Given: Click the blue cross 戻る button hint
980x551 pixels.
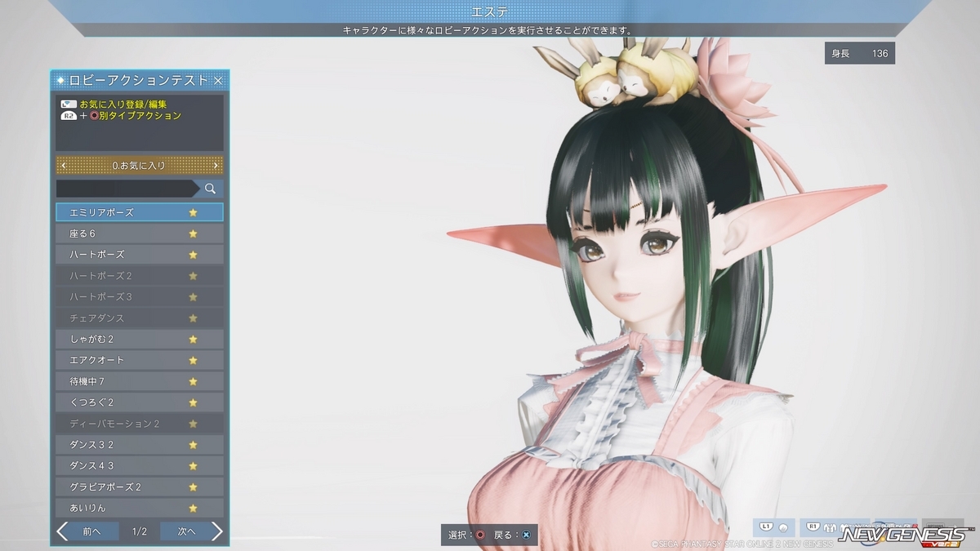Looking at the screenshot, I should pos(526,535).
